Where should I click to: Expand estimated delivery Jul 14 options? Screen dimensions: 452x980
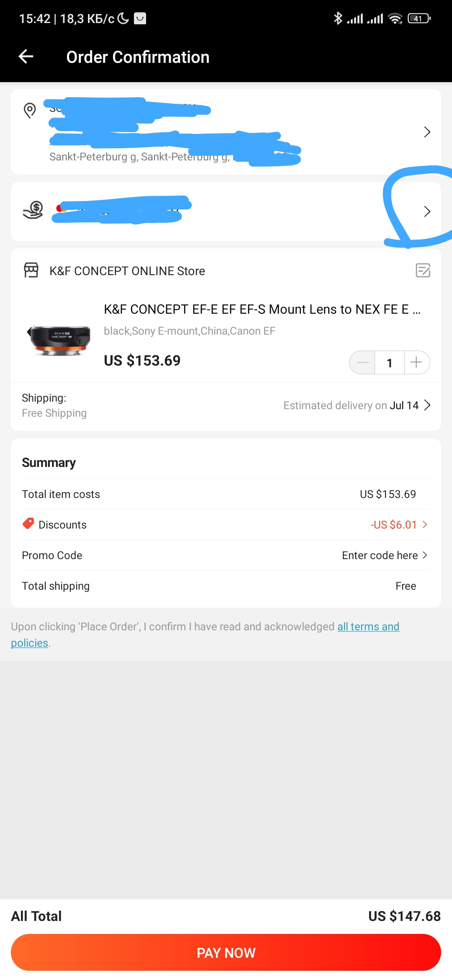(427, 405)
